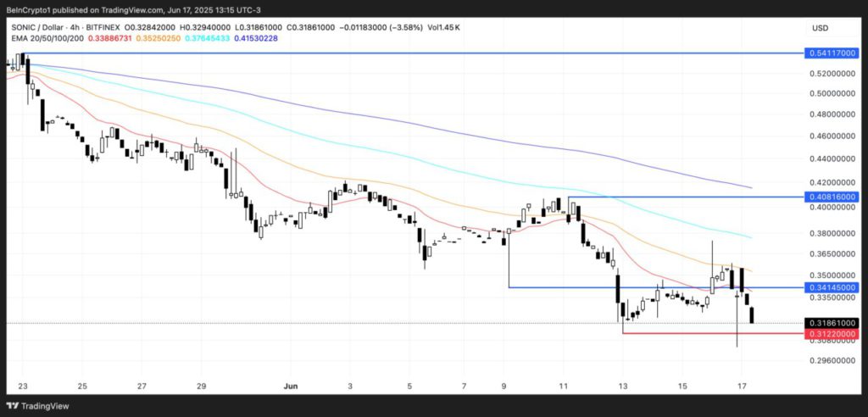Click the 0.35000000 price axis label
868x417 pixels.
coord(833,275)
